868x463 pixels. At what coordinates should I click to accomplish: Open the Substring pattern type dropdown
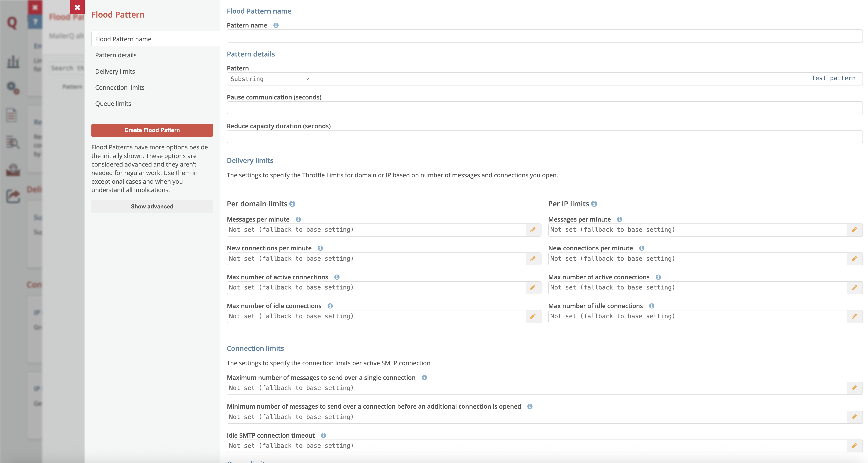(x=270, y=79)
